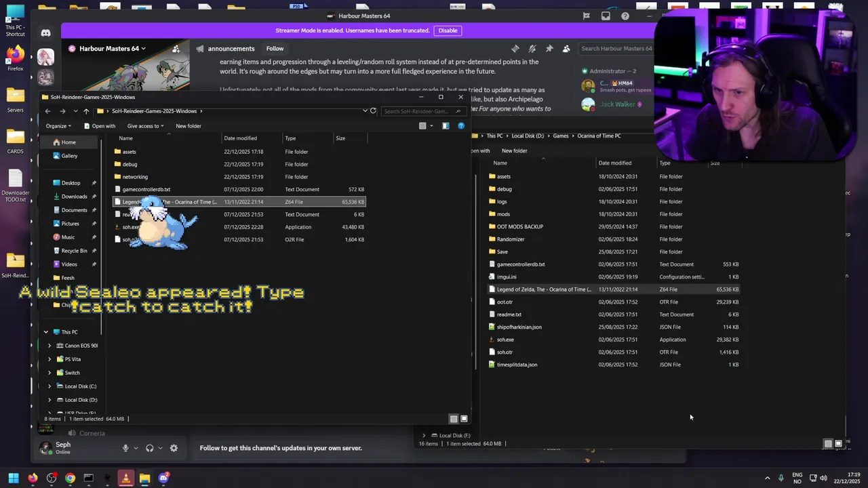Open Discord notification settings bell icon
This screenshot has height=488, width=868.
pyautogui.click(x=532, y=49)
